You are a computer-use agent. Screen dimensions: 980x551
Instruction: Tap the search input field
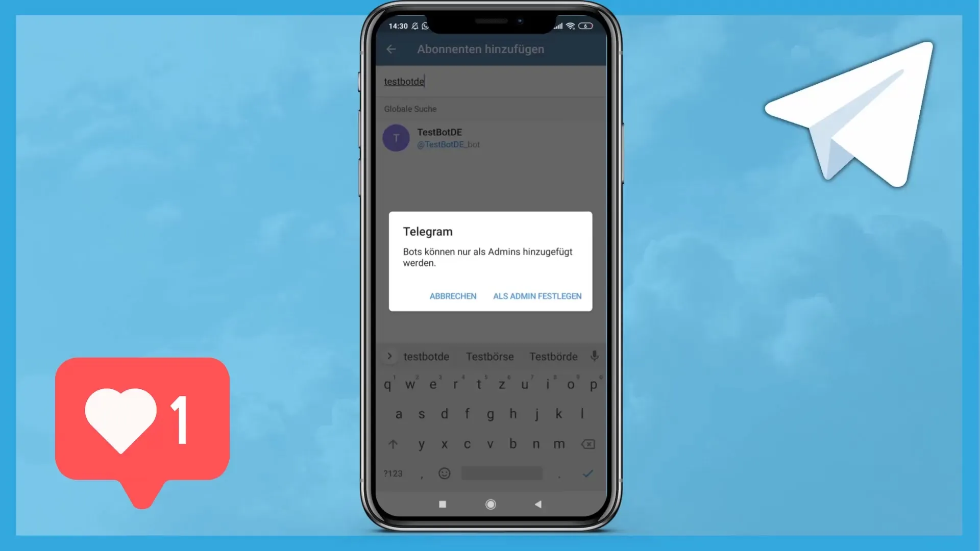point(489,82)
